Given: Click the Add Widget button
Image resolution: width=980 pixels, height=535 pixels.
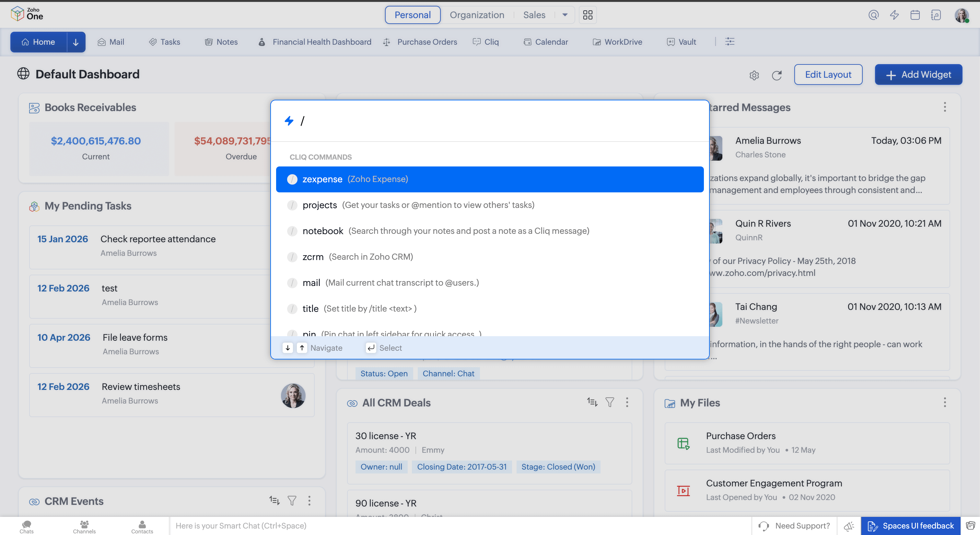Looking at the screenshot, I should tap(918, 74).
